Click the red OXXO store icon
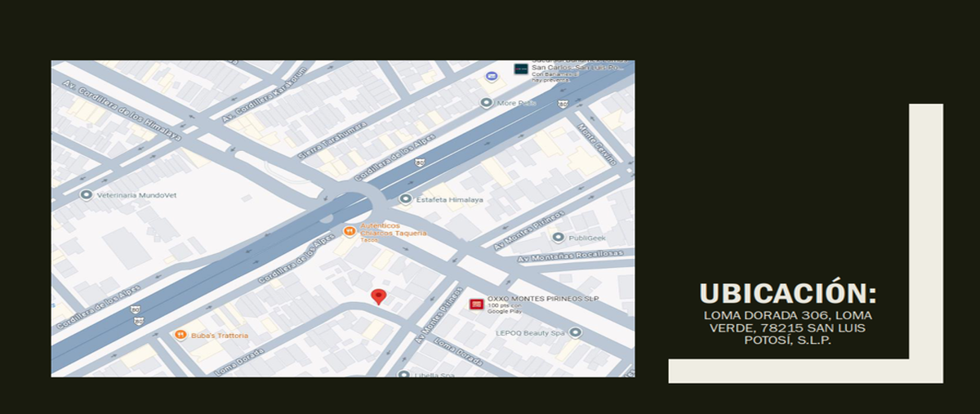Viewport: 980px width, 414px height. [475, 304]
